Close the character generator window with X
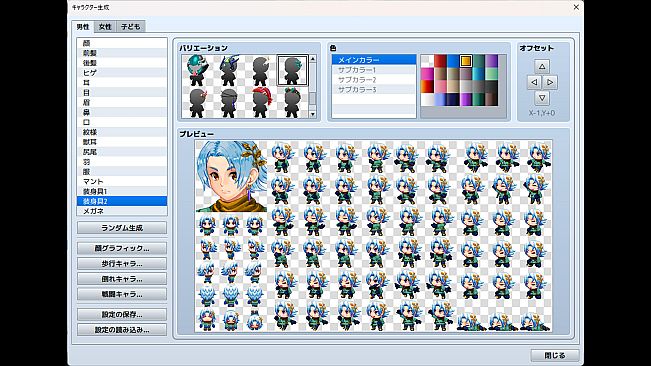The width and height of the screenshot is (651, 366). (x=576, y=7)
